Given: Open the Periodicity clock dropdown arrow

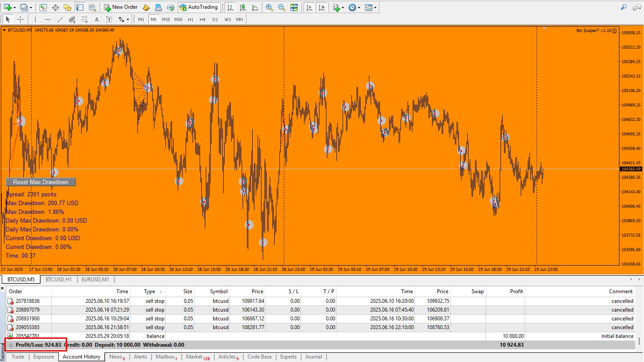Looking at the screenshot, I should 359,7.
